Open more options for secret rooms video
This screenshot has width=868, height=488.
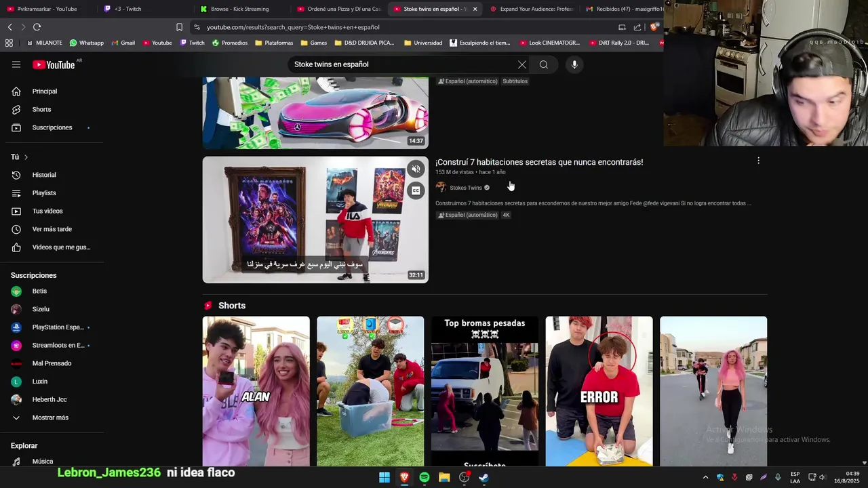coord(758,161)
